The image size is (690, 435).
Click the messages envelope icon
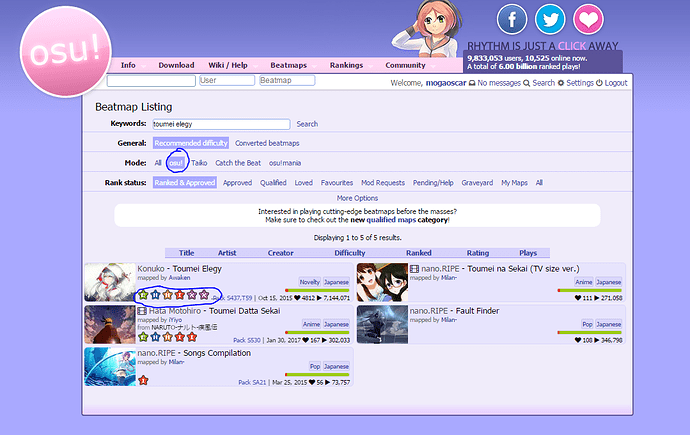point(472,83)
